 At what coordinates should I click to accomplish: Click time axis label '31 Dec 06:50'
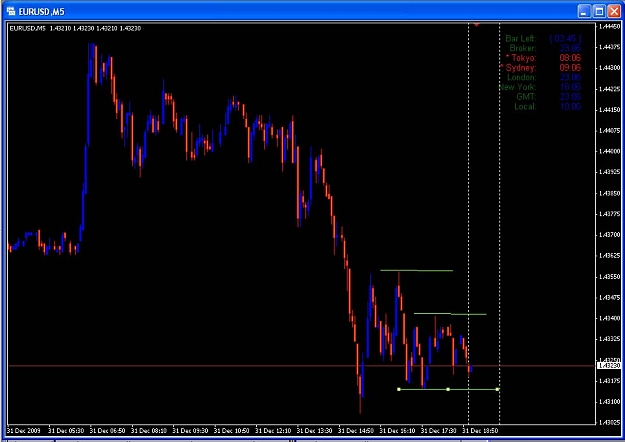click(108, 431)
